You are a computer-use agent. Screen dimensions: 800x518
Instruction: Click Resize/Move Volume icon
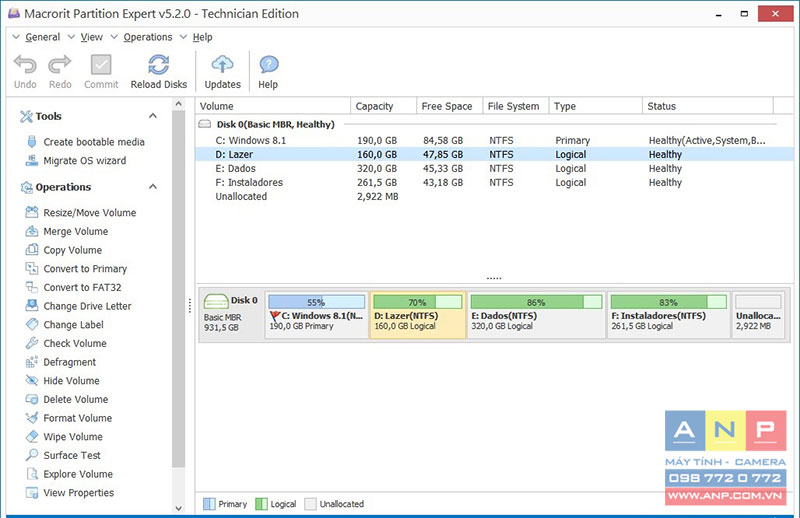32,212
